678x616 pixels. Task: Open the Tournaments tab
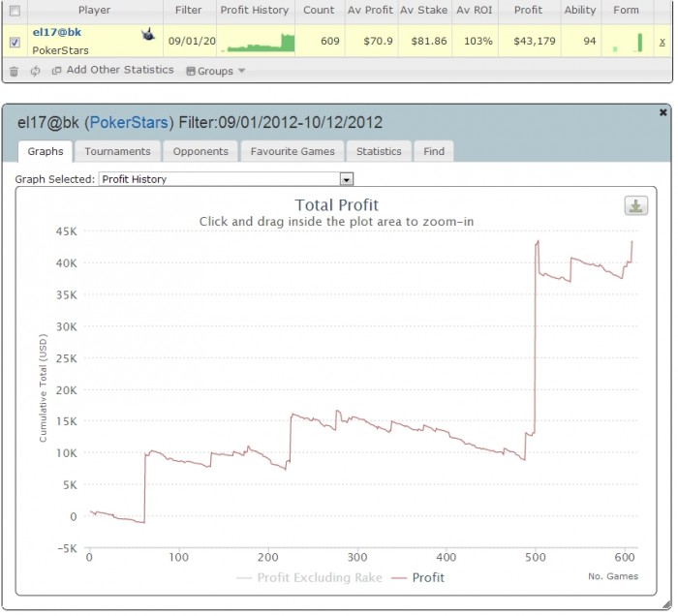coord(117,152)
